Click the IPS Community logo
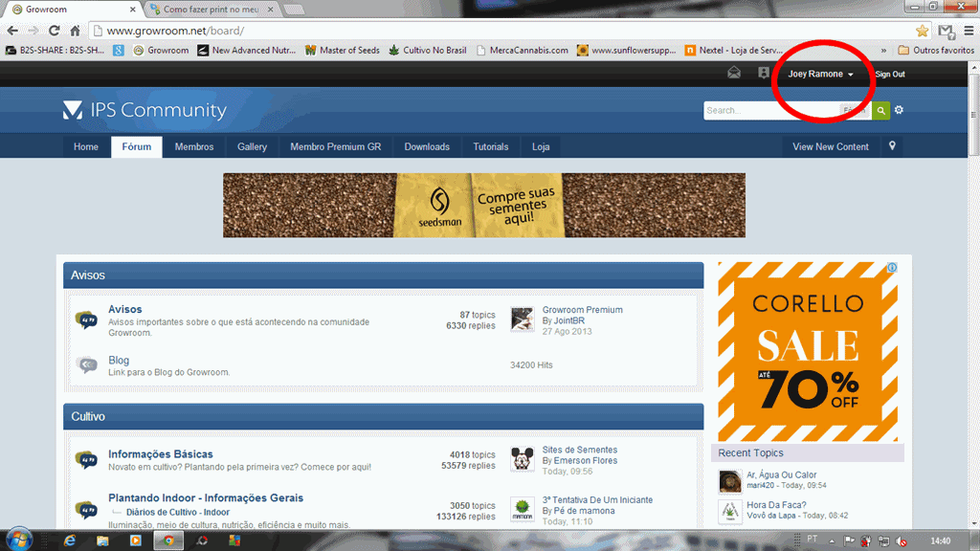 (x=145, y=110)
